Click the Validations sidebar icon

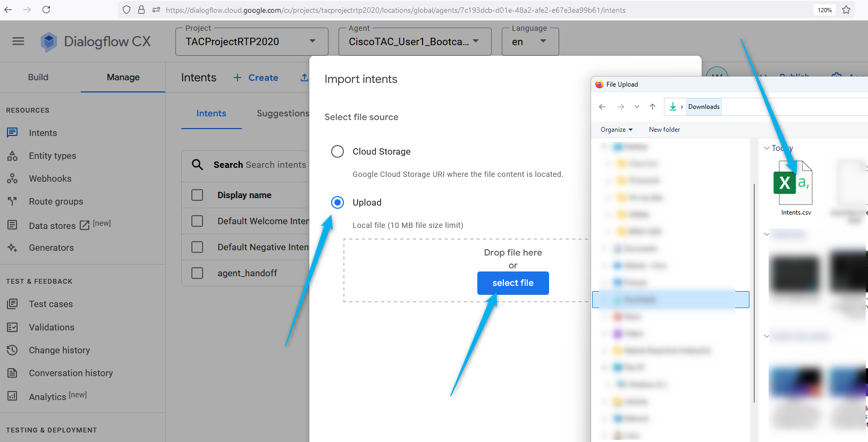pos(12,327)
